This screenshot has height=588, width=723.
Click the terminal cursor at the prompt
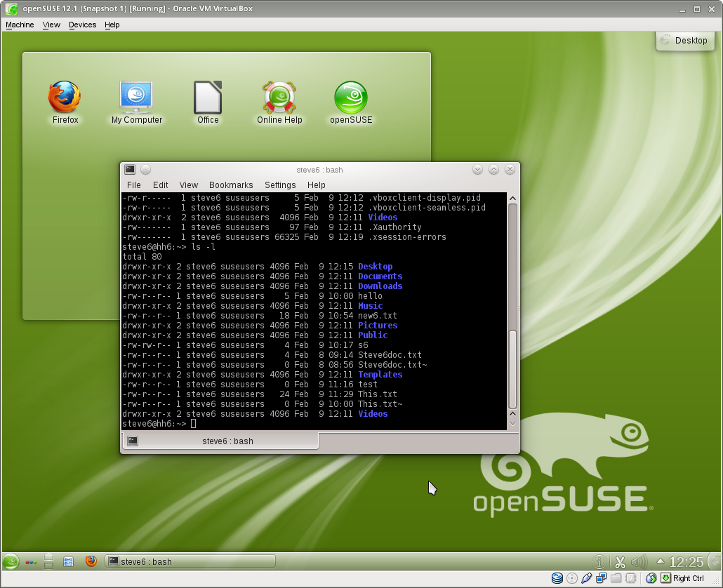(x=193, y=424)
